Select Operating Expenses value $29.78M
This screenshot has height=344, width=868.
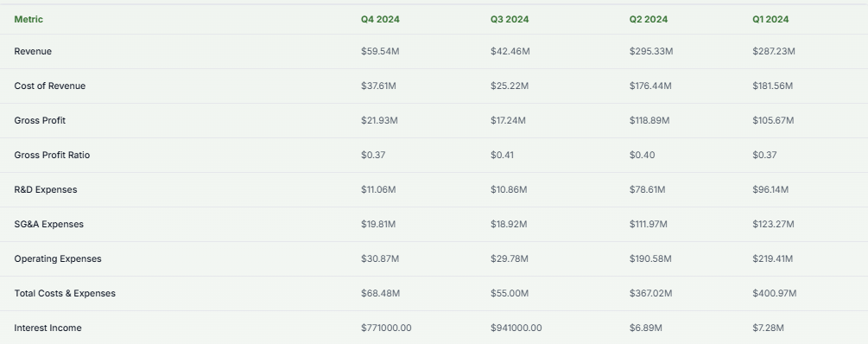(510, 258)
